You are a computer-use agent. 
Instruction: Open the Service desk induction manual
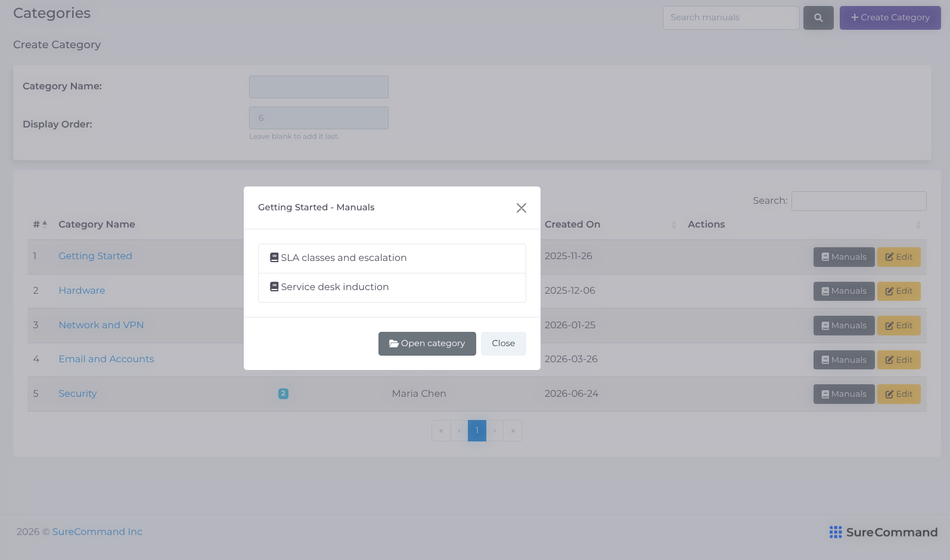pos(392,287)
